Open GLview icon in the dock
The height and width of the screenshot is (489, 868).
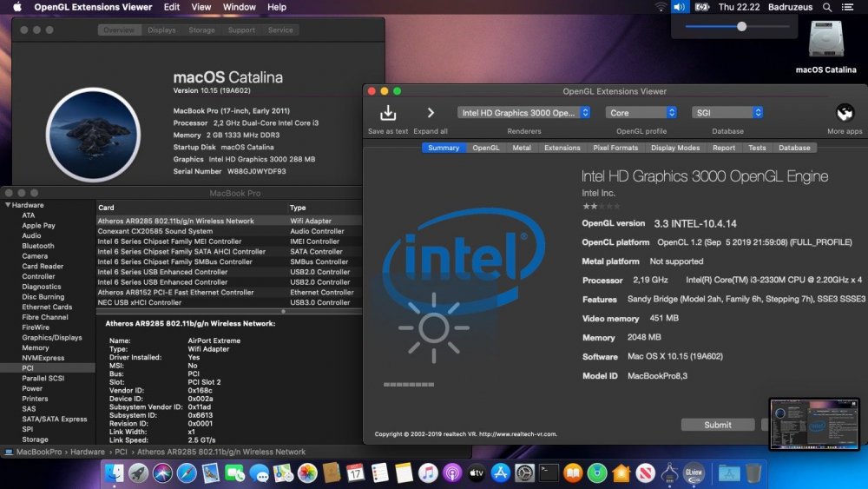pyautogui.click(x=694, y=473)
